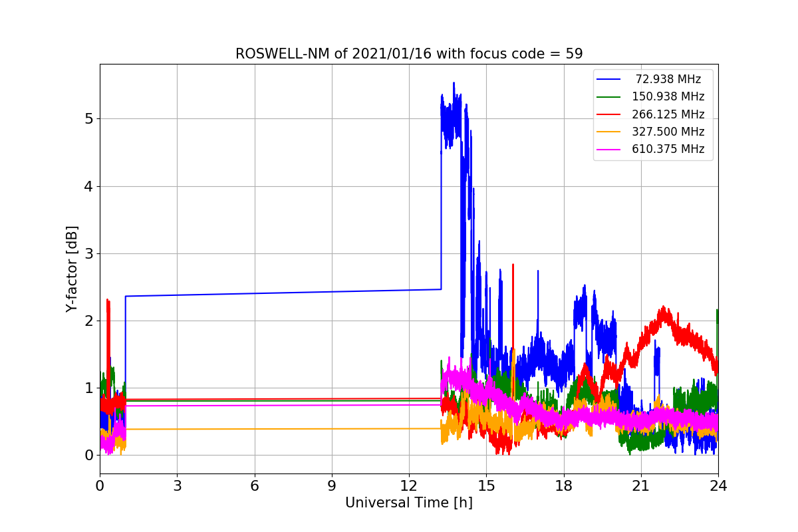Screen dimensions: 798x532
Task: Click the blue line swatch in the legend
Action: 609,80
